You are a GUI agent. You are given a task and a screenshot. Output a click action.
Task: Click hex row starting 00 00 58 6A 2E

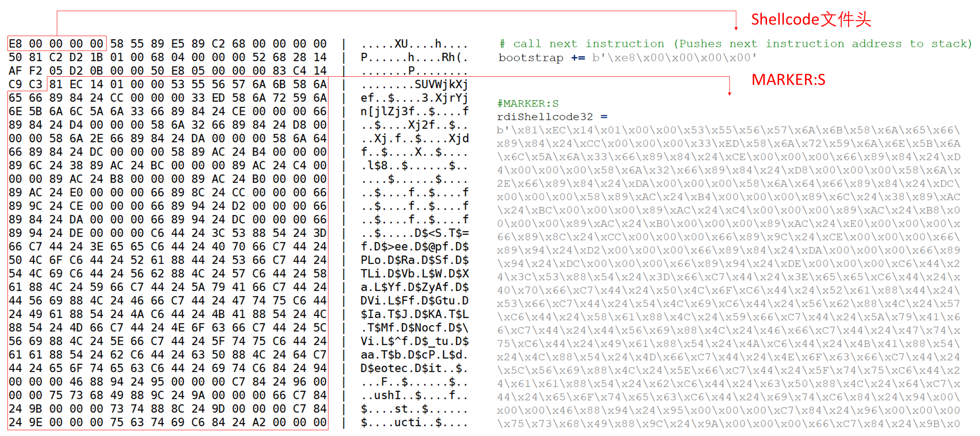click(x=168, y=138)
